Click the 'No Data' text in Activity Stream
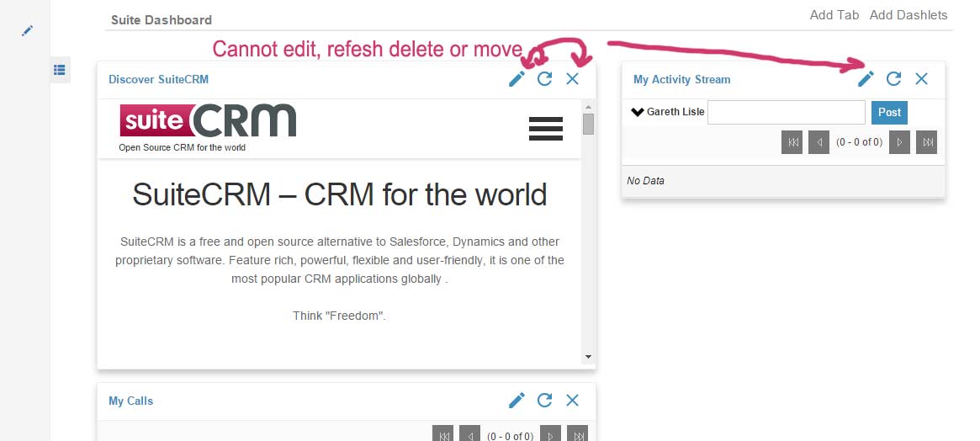 (x=646, y=181)
